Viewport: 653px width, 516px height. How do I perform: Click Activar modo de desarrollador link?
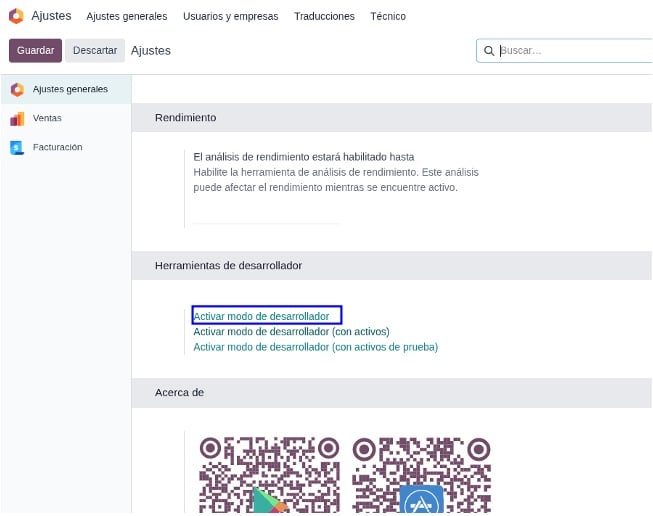pos(262,316)
